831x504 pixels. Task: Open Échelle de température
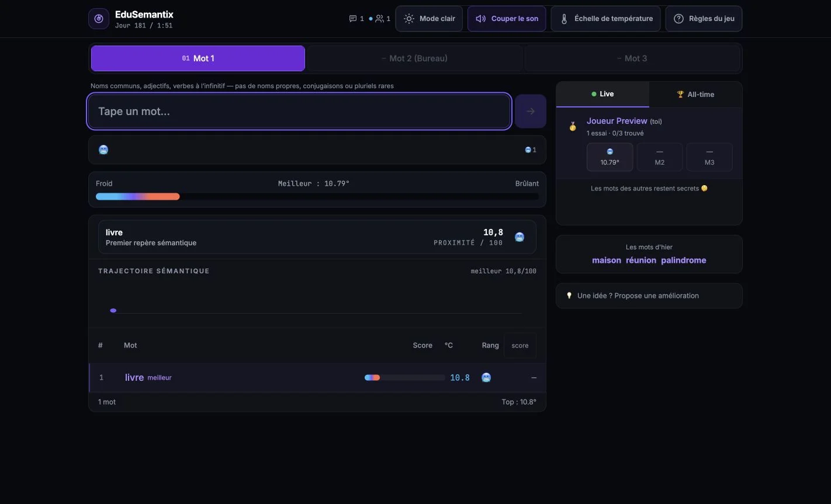605,19
